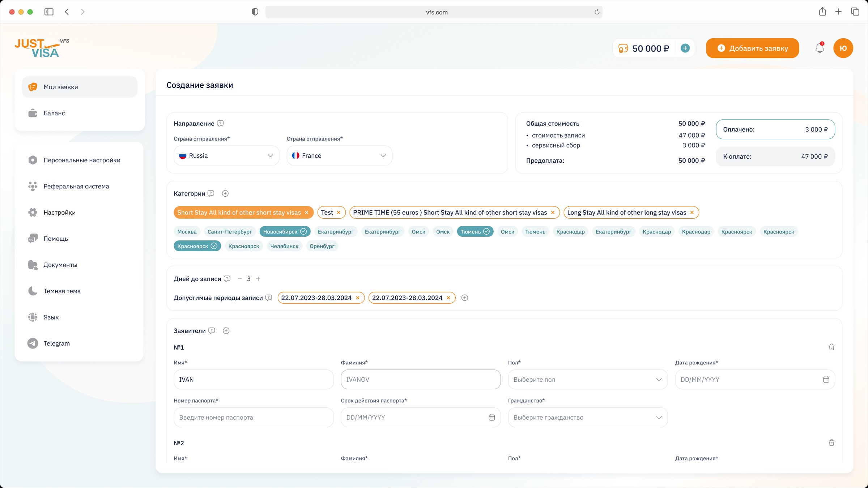Add a new applicant with plus icon
The width and height of the screenshot is (868, 488).
click(x=226, y=330)
